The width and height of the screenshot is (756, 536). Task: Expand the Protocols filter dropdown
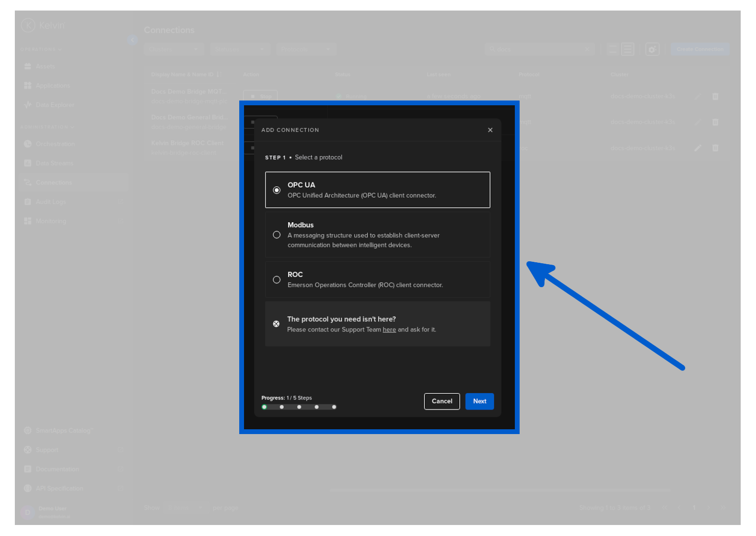coord(306,49)
